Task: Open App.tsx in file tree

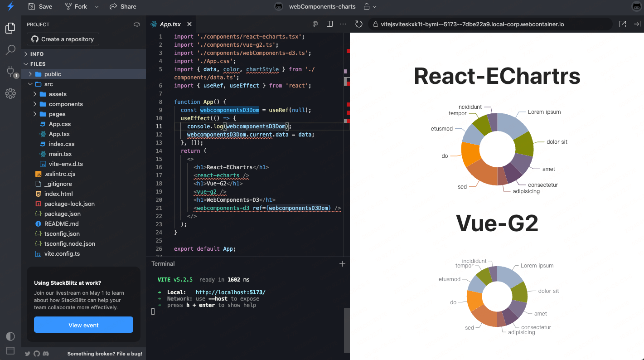Action: [83, 134]
